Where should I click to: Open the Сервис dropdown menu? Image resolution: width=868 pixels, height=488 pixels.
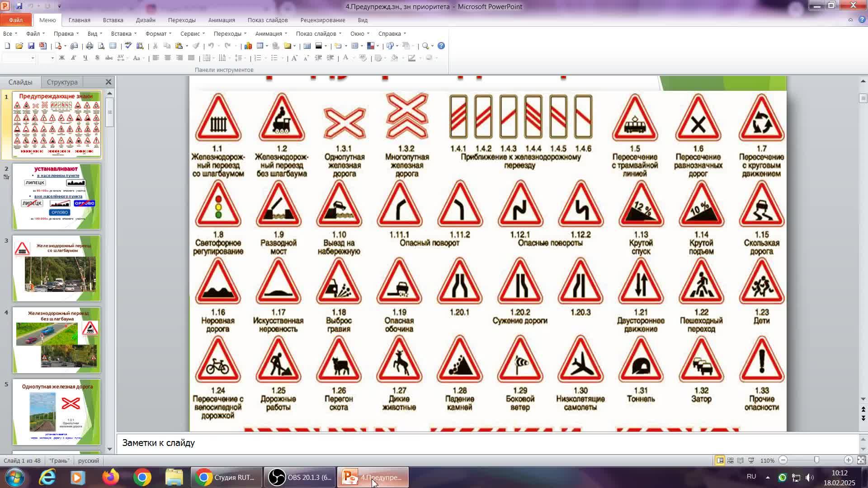click(192, 33)
